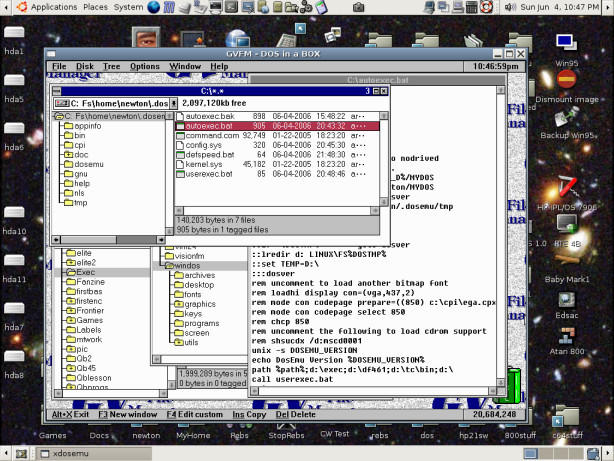
Task: Select the dosemu folder in tree
Action: point(84,164)
